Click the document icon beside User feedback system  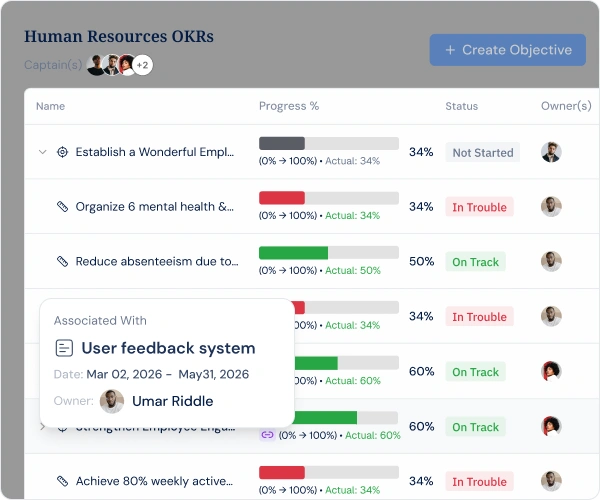tap(64, 348)
